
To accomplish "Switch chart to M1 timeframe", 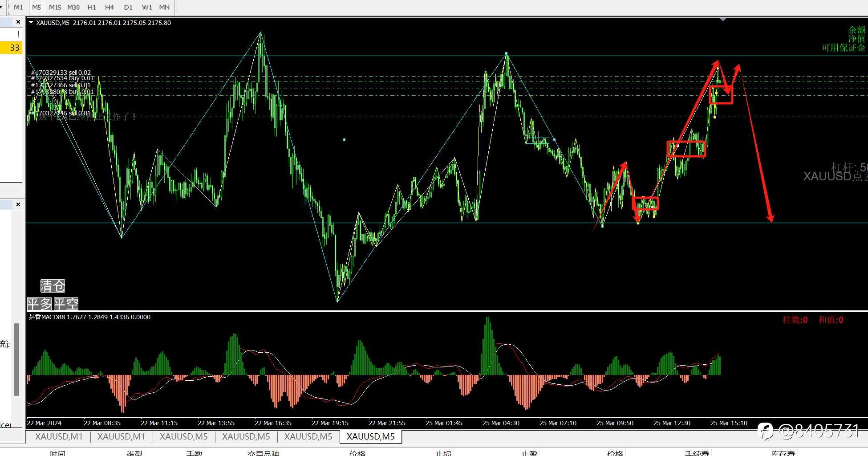I will 18,7.
